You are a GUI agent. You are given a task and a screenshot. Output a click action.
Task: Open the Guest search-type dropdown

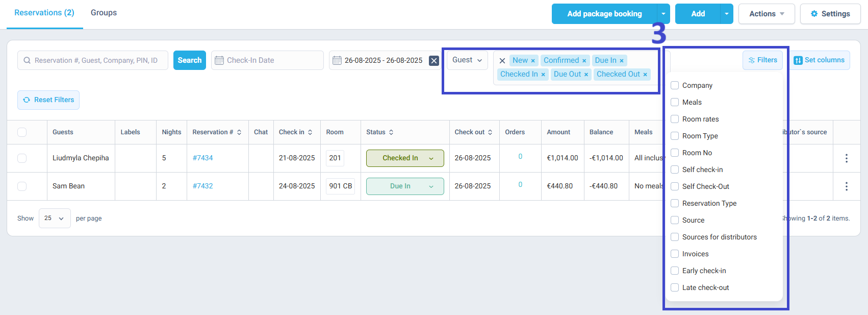pos(467,60)
